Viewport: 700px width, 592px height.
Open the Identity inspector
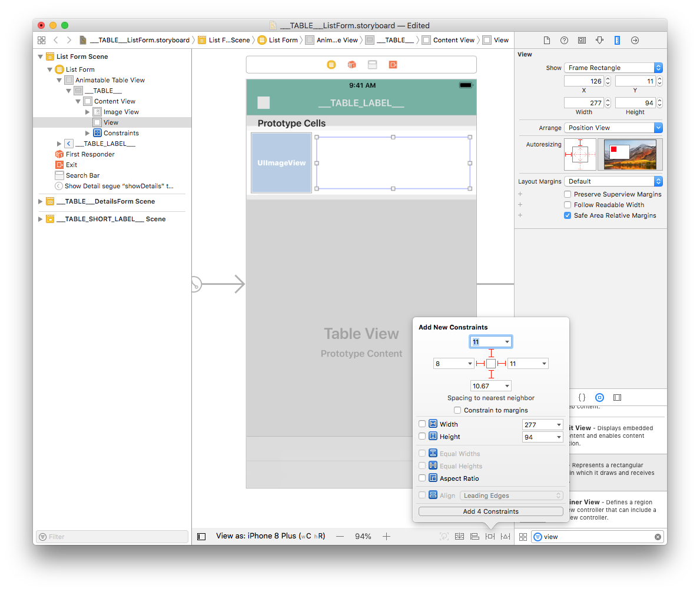582,40
